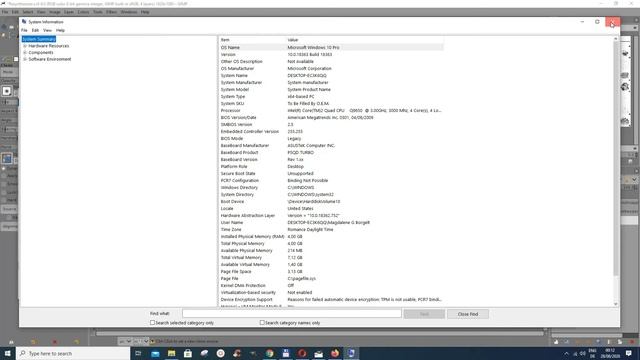Enable 'Search selected category only' checkbox
Screen dimensions: 640x360
(x=152, y=322)
